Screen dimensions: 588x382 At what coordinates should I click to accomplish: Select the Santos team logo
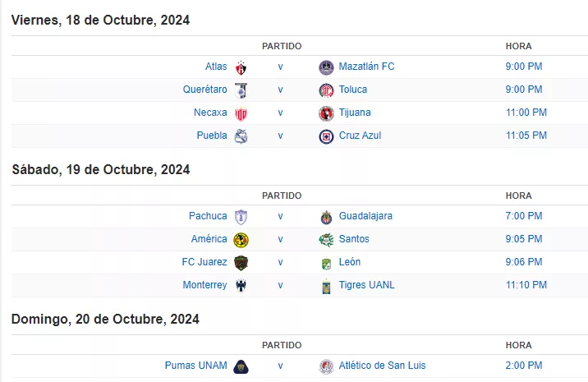point(326,240)
